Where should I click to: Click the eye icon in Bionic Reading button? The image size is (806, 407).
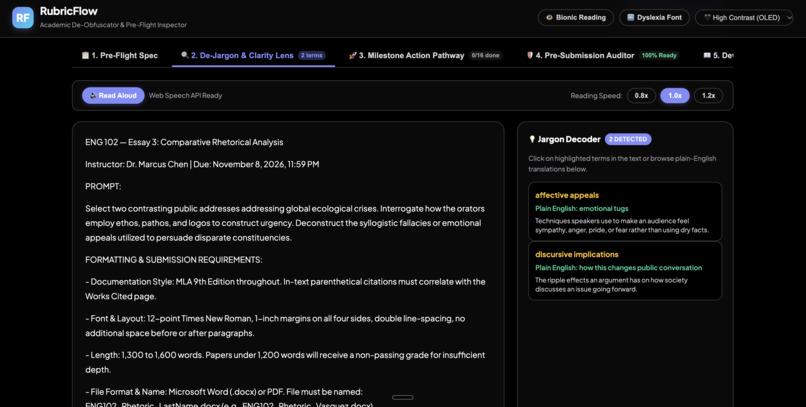click(549, 17)
